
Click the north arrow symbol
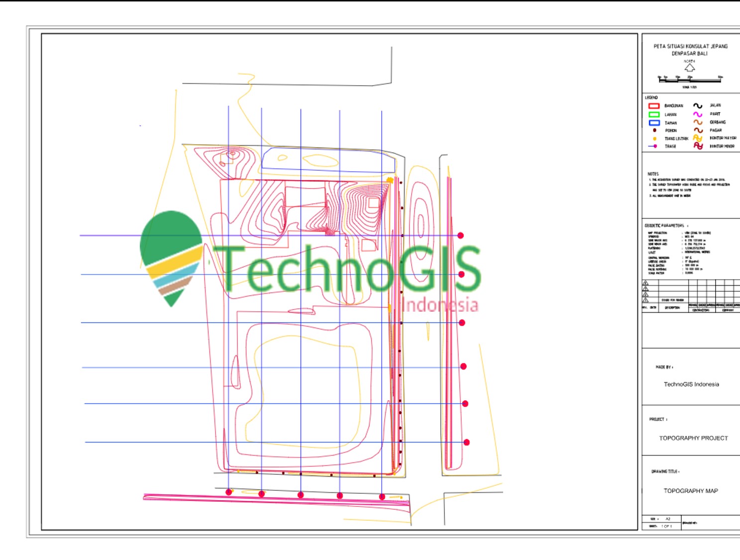coord(689,68)
